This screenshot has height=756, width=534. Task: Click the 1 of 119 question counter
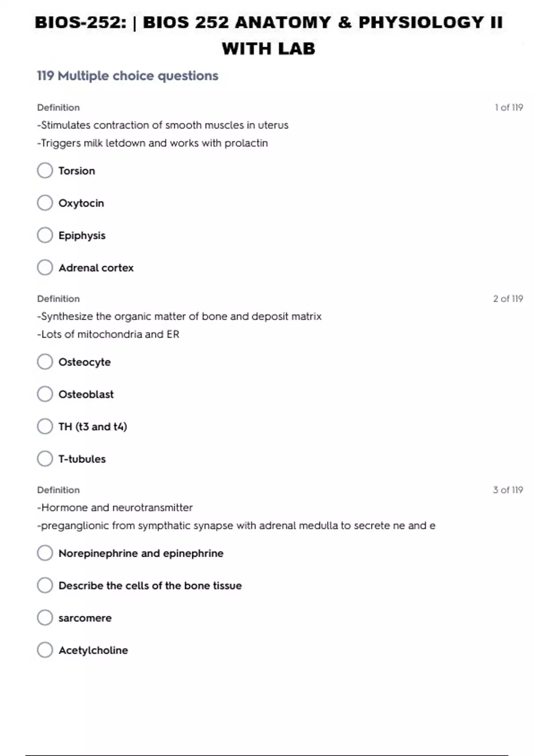click(x=509, y=108)
